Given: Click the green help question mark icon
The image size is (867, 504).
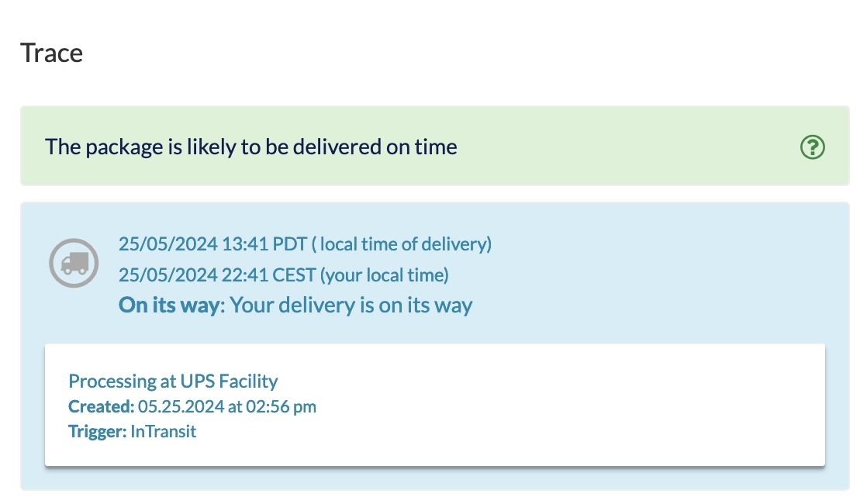Looking at the screenshot, I should 813,147.
